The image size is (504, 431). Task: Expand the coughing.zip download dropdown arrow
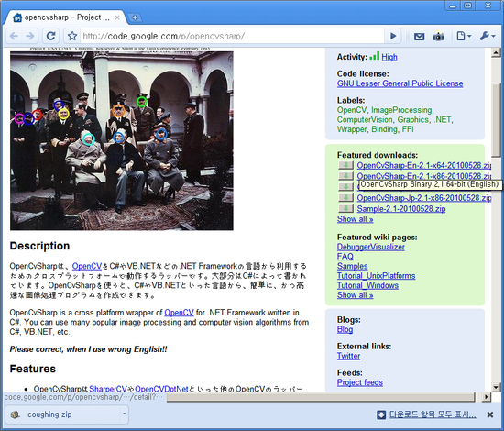coord(124,414)
